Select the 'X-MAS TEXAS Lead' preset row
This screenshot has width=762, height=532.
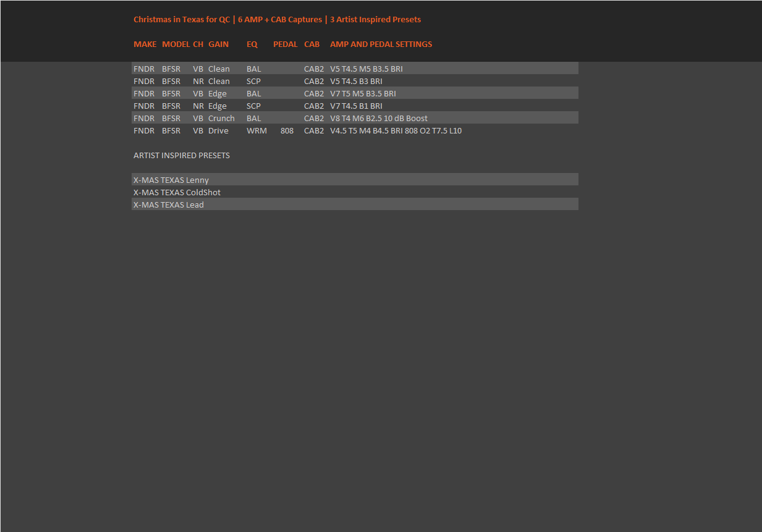[355, 205]
